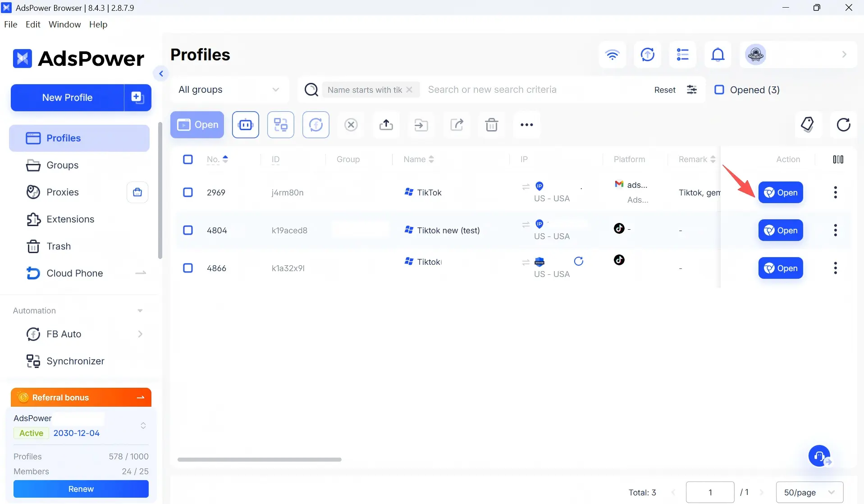Viewport: 864px width, 504px height.
Task: Click the horizontal table scrollbar
Action: pos(260,459)
